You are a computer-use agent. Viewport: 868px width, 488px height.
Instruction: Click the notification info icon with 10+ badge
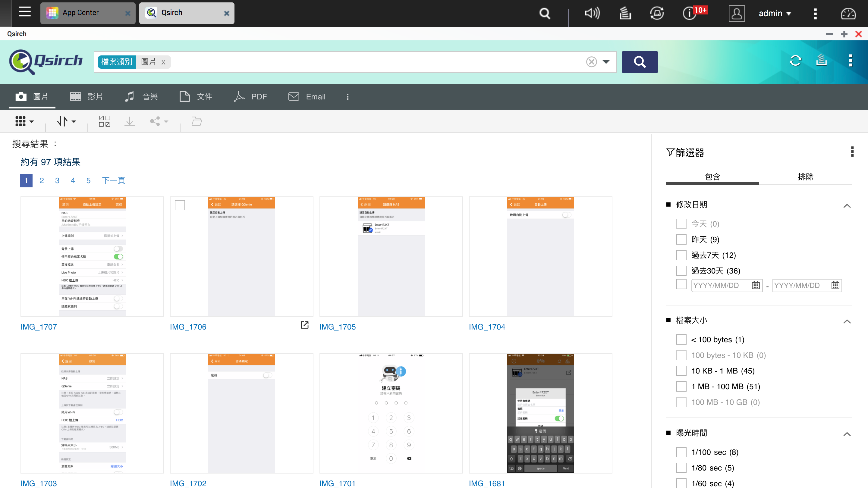689,14
